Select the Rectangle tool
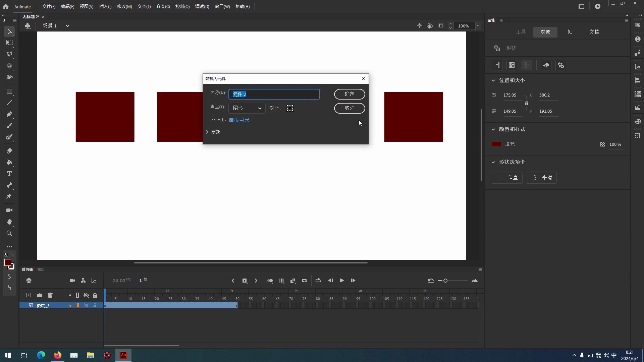The image size is (644, 362). (9, 92)
